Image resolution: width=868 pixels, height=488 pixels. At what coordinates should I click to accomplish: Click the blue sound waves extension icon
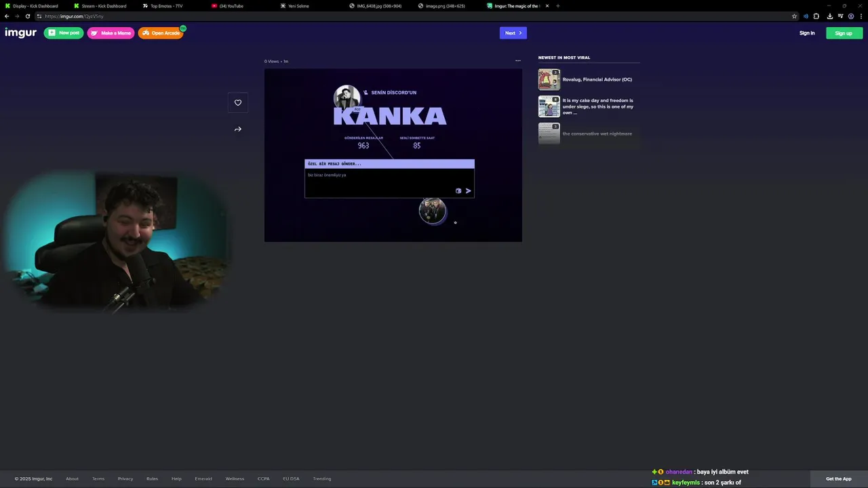point(806,16)
